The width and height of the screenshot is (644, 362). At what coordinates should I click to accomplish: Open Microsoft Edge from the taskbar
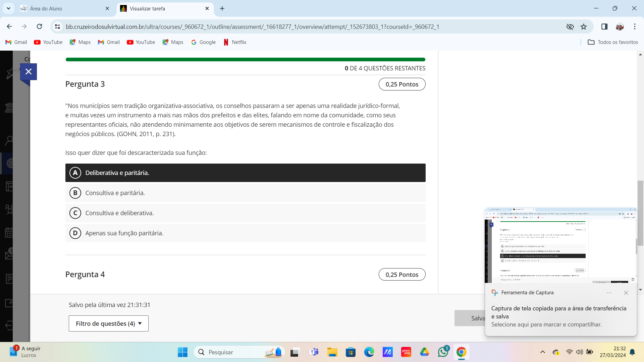click(369, 352)
